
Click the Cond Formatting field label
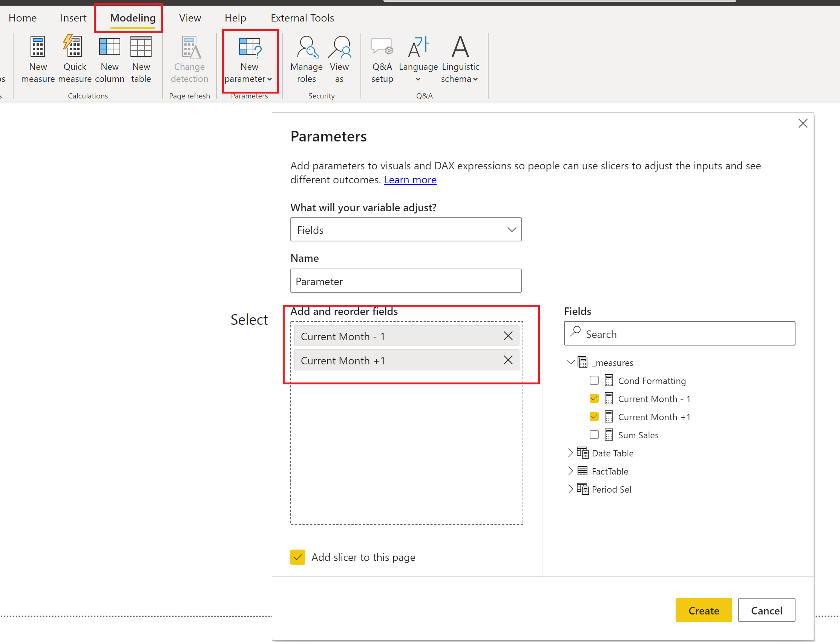pyautogui.click(x=651, y=381)
